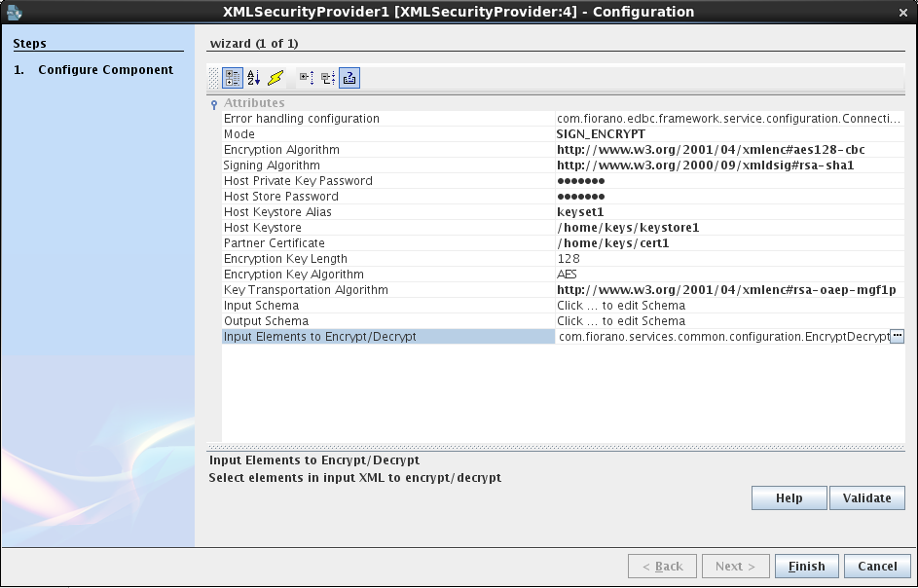This screenshot has height=588, width=918.
Task: Select Key Transportation Algorithm label
Action: click(x=306, y=290)
